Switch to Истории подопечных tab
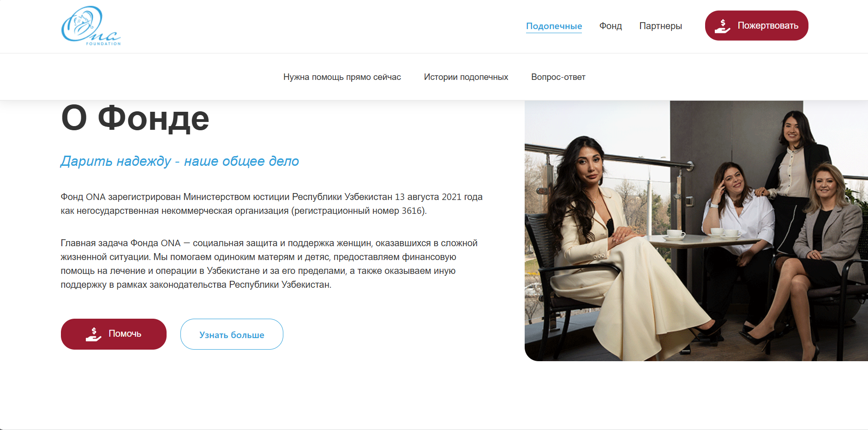The height and width of the screenshot is (430, 868). 466,77
